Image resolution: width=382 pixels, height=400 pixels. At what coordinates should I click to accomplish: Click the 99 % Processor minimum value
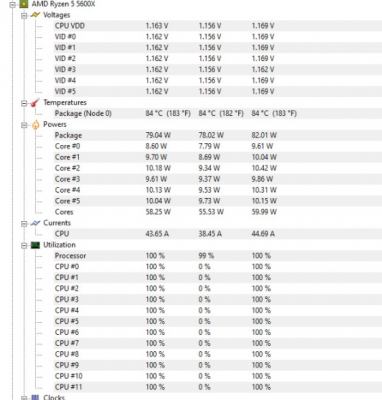(x=206, y=256)
